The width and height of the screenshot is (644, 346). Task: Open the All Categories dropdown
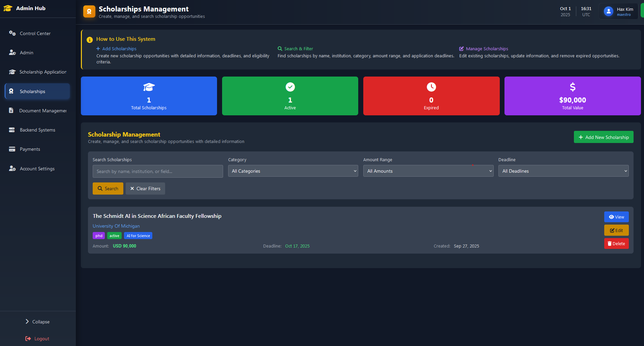pos(293,171)
